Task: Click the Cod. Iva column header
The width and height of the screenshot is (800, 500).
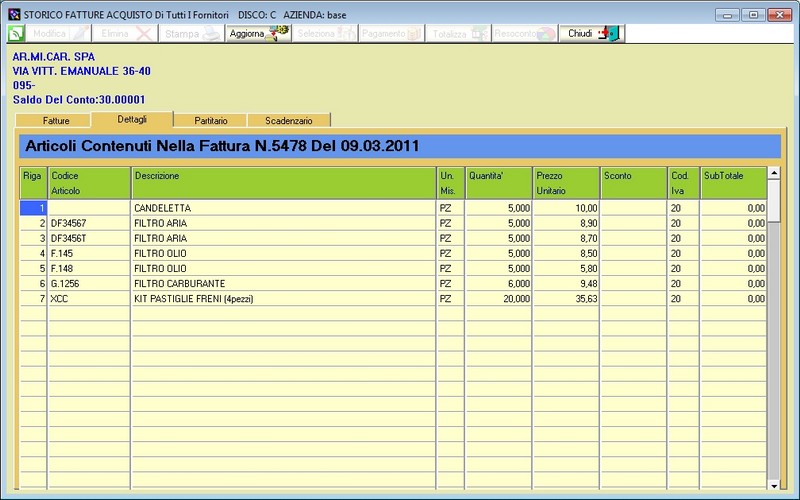Action: pyautogui.click(x=684, y=183)
